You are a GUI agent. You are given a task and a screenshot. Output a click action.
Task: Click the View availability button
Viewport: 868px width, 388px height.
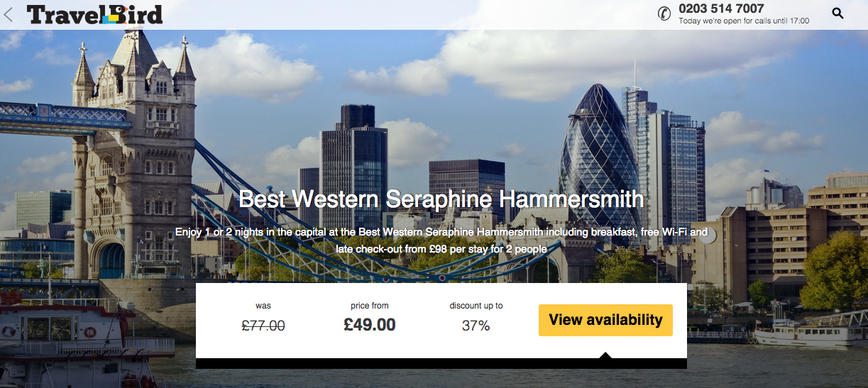pyautogui.click(x=605, y=320)
